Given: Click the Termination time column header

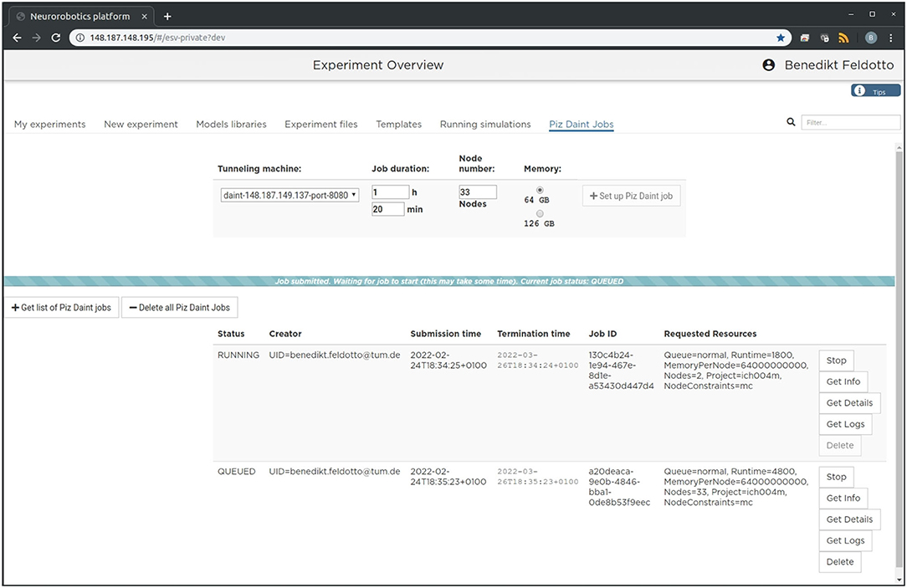Looking at the screenshot, I should pyautogui.click(x=533, y=334).
